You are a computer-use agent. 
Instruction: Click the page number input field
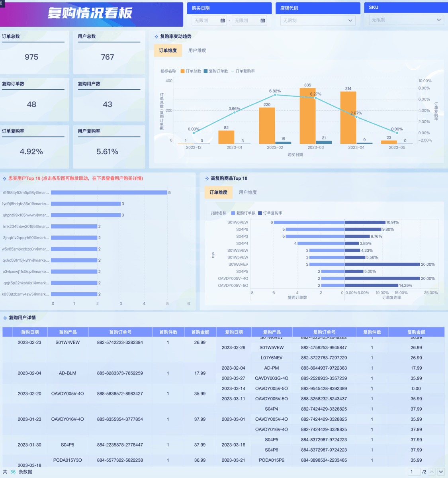414,472
